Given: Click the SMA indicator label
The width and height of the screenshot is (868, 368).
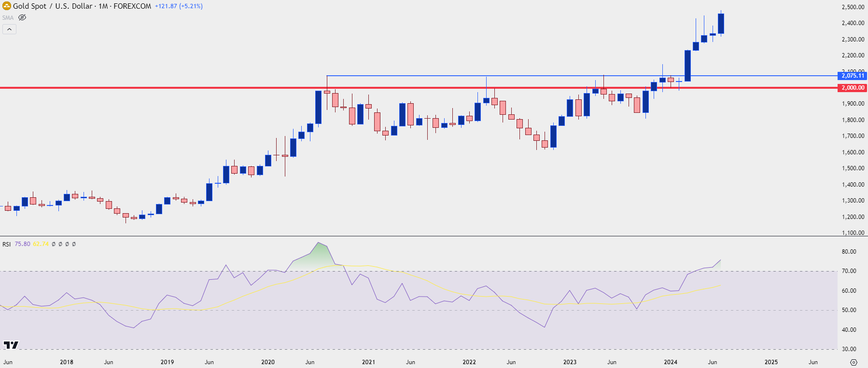Looking at the screenshot, I should point(8,18).
